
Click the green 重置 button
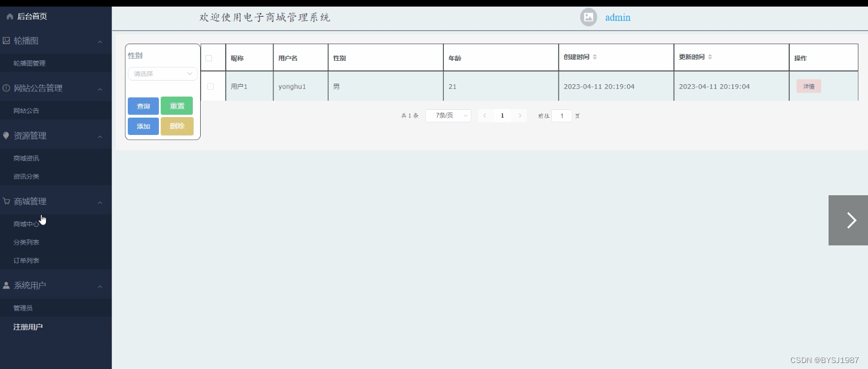point(177,106)
